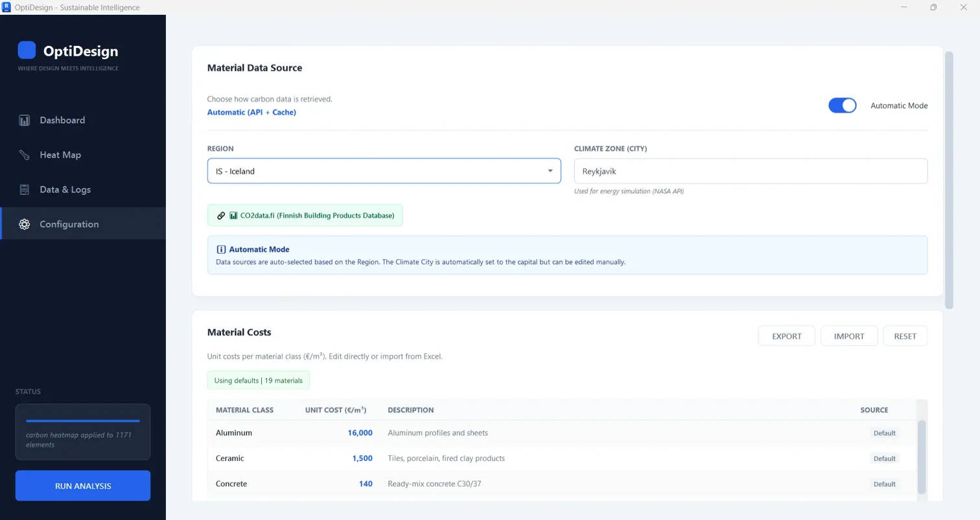Click the Configuration gear icon
The width and height of the screenshot is (980, 520).
tap(24, 224)
